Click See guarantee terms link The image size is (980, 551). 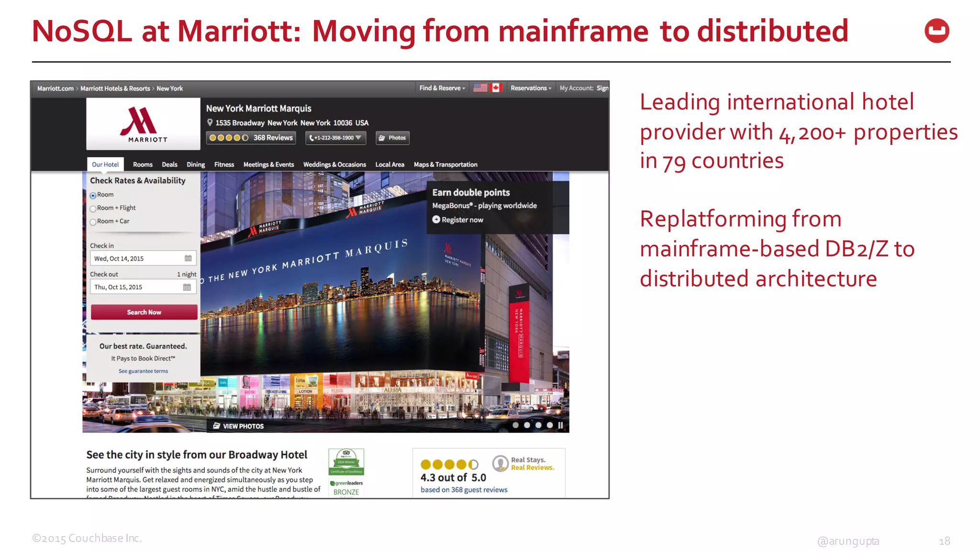pyautogui.click(x=143, y=371)
